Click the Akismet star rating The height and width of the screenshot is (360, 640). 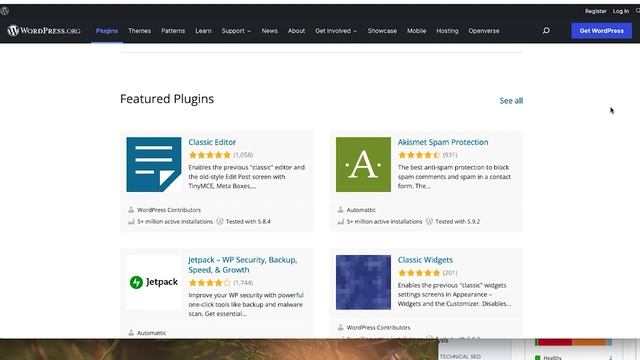click(x=419, y=155)
